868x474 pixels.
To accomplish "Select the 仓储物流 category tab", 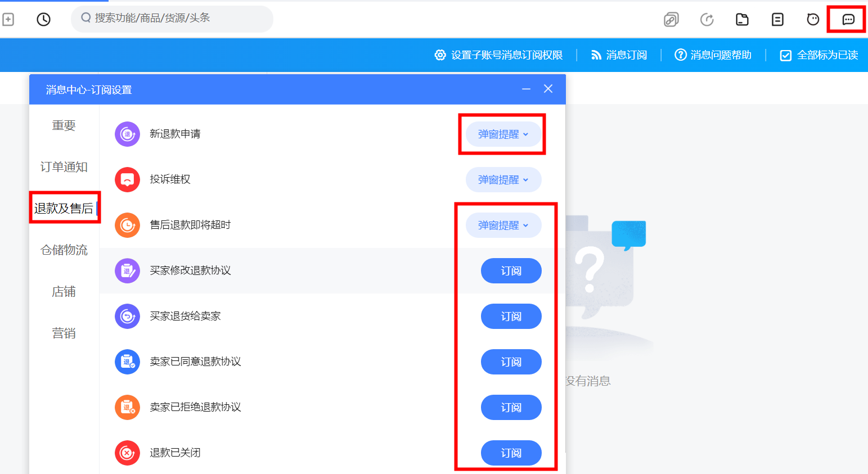I will point(64,250).
